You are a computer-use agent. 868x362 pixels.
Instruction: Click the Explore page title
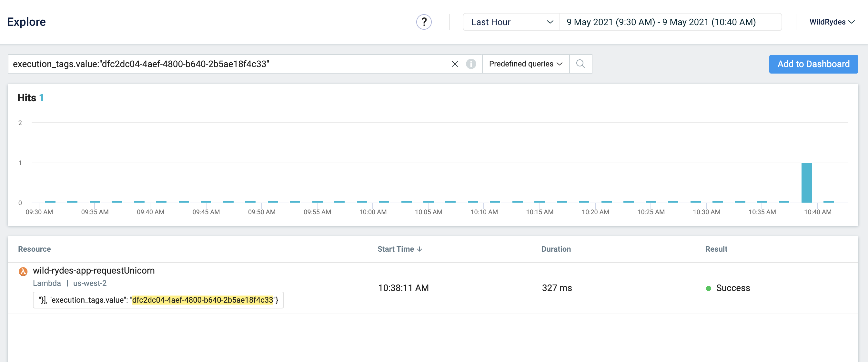pos(26,22)
